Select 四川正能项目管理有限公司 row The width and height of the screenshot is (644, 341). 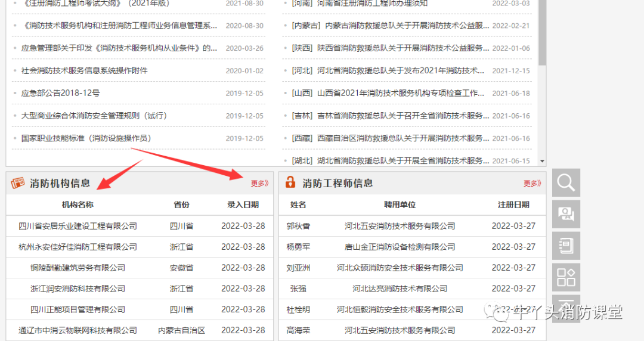140,310
